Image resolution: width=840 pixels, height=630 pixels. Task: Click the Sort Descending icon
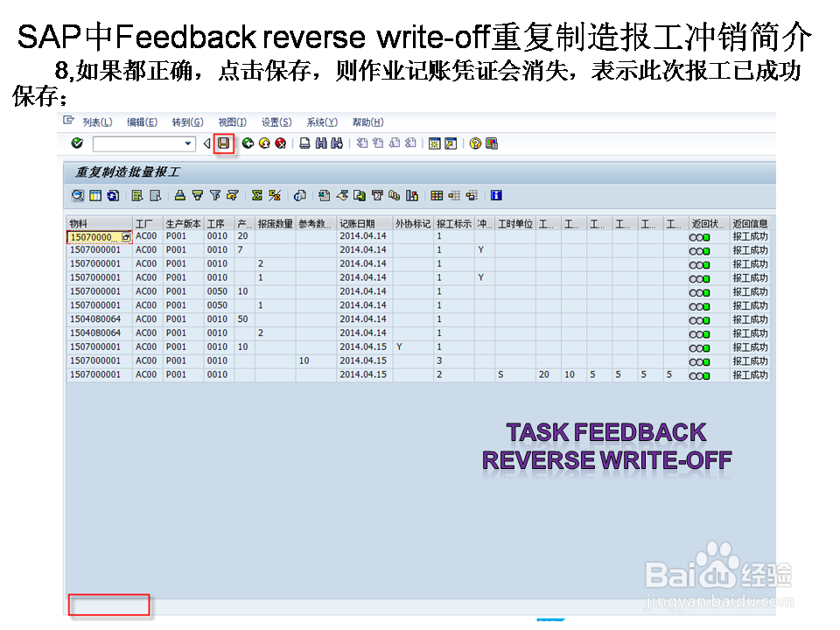198,195
